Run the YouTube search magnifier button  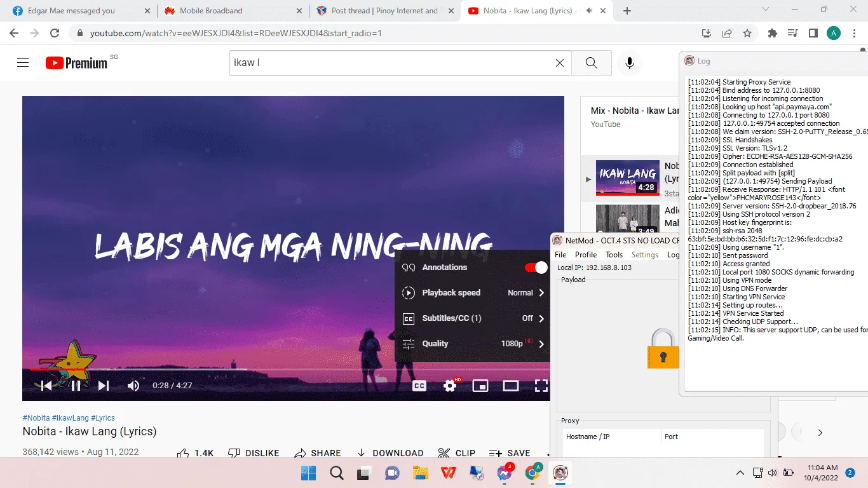592,63
